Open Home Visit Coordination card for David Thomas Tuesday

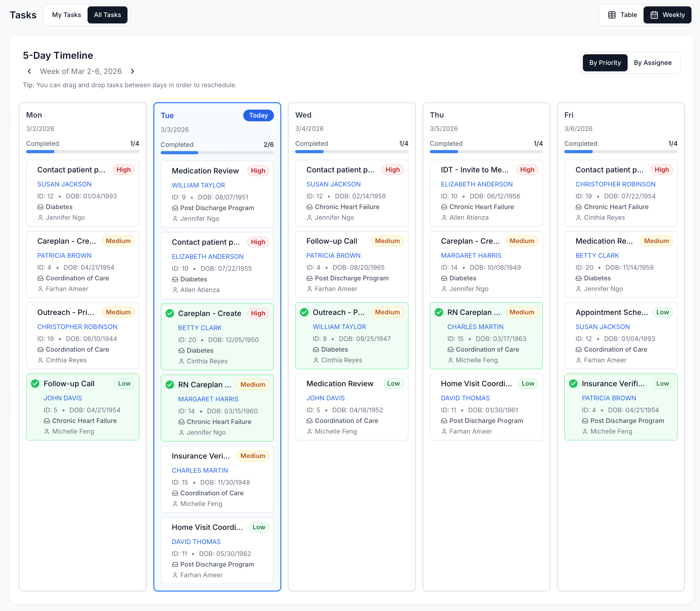coord(207,527)
